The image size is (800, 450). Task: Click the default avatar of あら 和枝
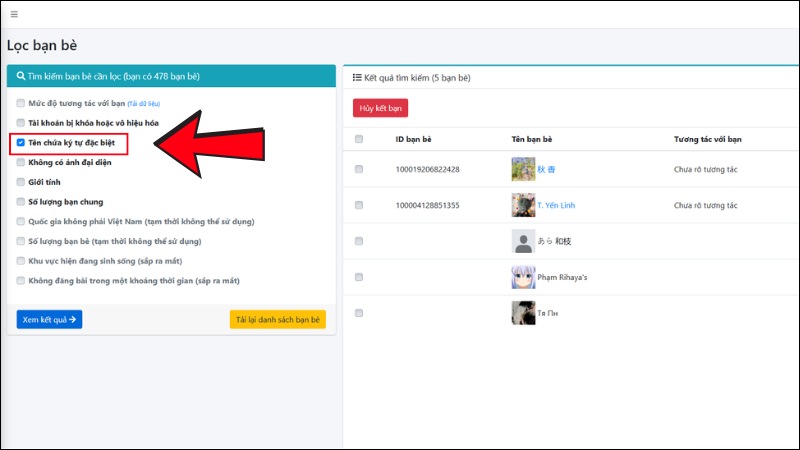[523, 241]
